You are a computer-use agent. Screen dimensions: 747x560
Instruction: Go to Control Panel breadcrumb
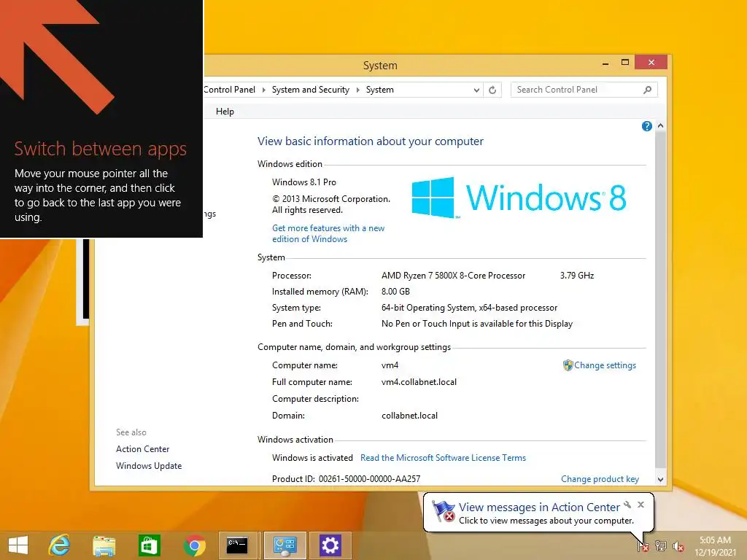[x=230, y=90]
